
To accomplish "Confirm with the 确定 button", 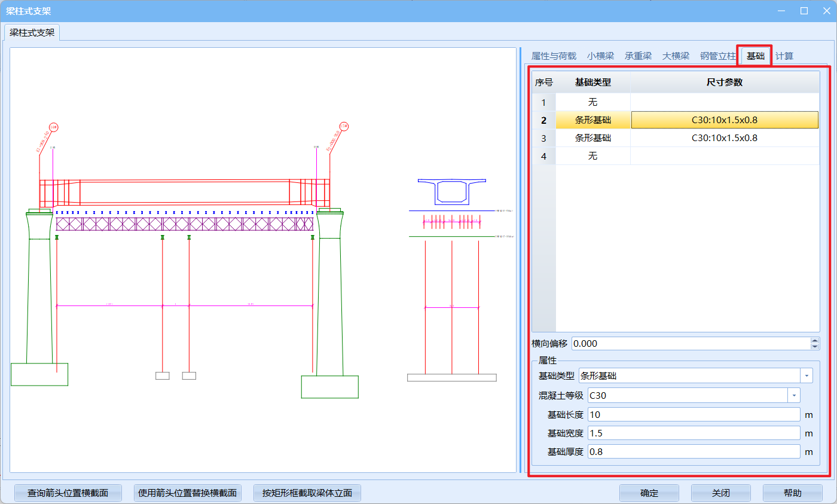I will coord(649,493).
